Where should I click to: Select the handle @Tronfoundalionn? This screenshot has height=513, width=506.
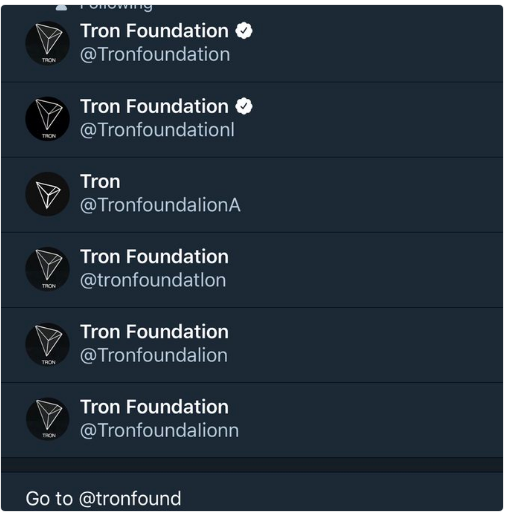tap(159, 431)
